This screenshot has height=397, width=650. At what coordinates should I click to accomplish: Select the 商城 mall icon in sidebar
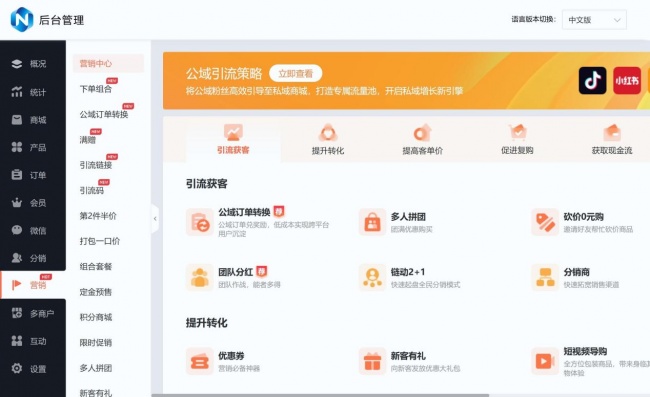click(x=17, y=120)
